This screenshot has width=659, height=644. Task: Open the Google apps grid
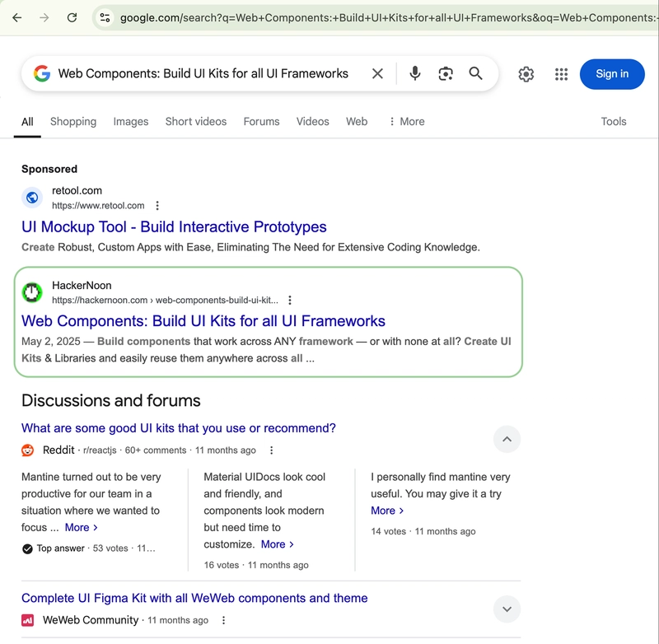pos(561,74)
